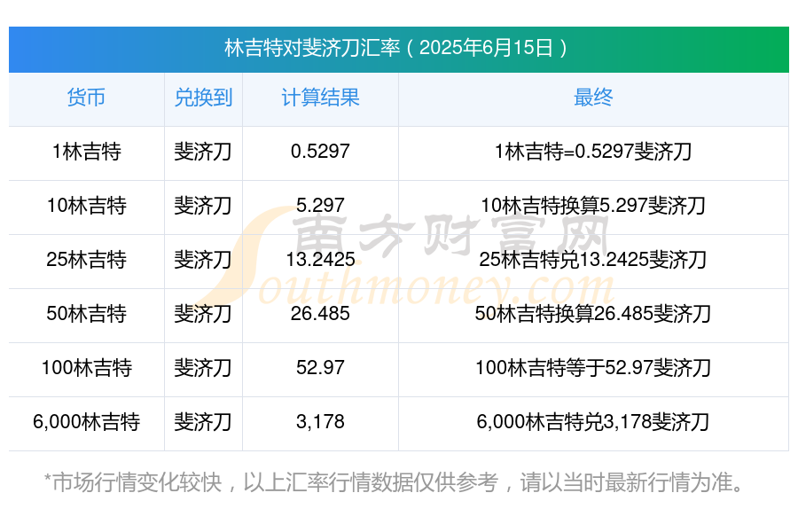Screen dimensions: 798x532
Task: Click the value 26.485 in results column
Action: pyautogui.click(x=320, y=314)
